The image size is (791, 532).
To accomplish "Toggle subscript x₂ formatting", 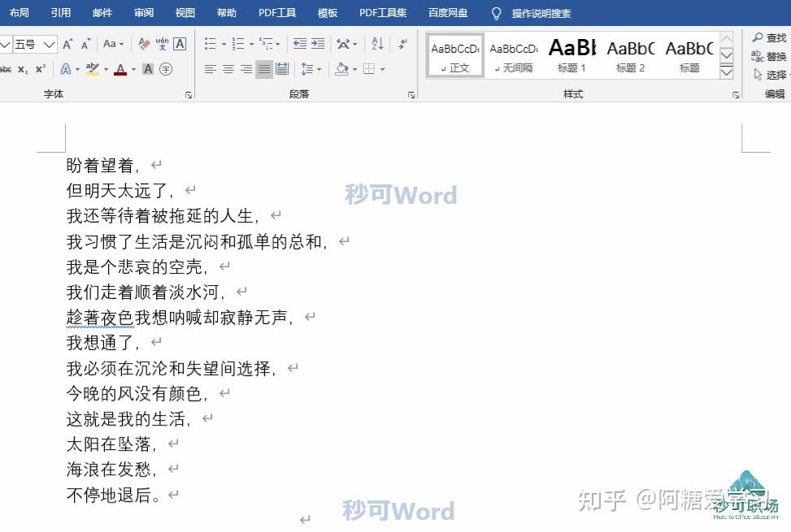I will coord(24,69).
